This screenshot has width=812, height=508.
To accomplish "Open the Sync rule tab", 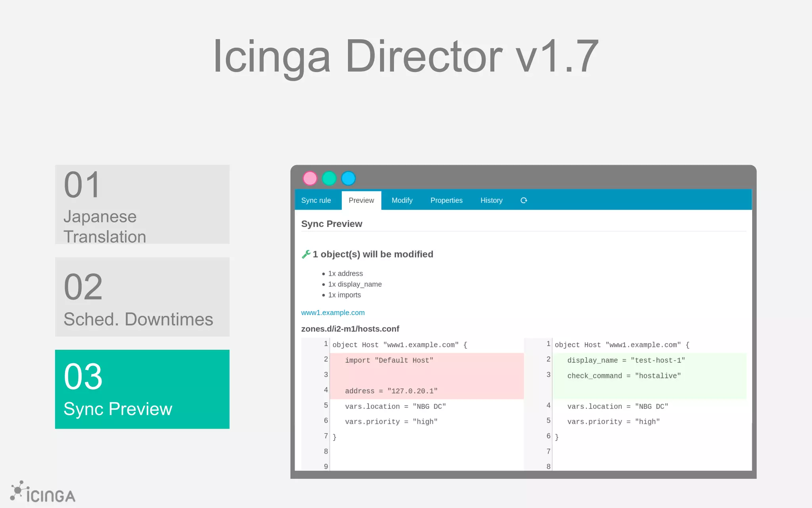I will pos(316,200).
